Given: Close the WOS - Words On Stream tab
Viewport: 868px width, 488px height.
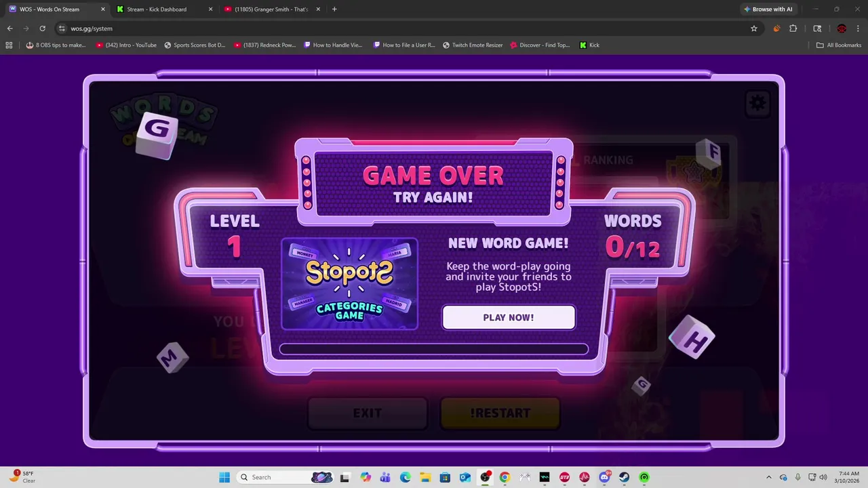Looking at the screenshot, I should 103,9.
